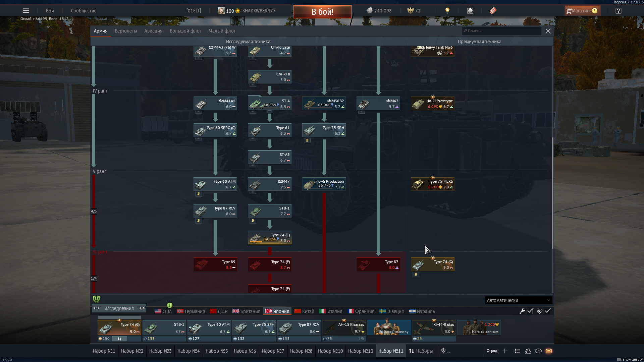Switch to the Авиация tab
Viewport: 644px width, 362px height.
pyautogui.click(x=153, y=31)
